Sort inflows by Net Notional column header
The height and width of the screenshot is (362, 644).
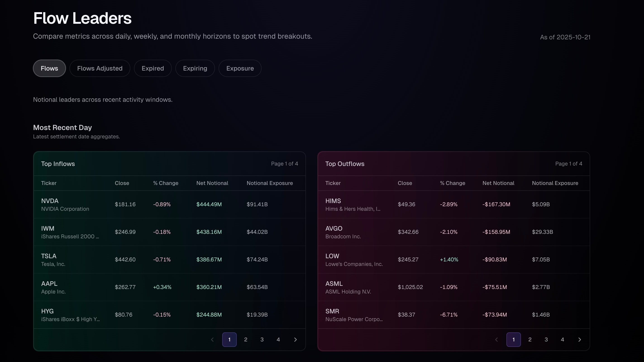[212, 183]
